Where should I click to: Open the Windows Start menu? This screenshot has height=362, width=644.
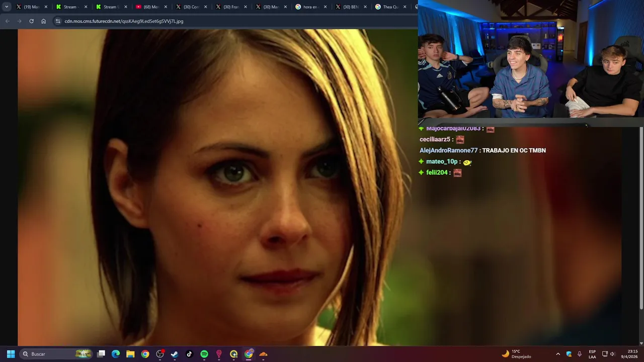11,354
